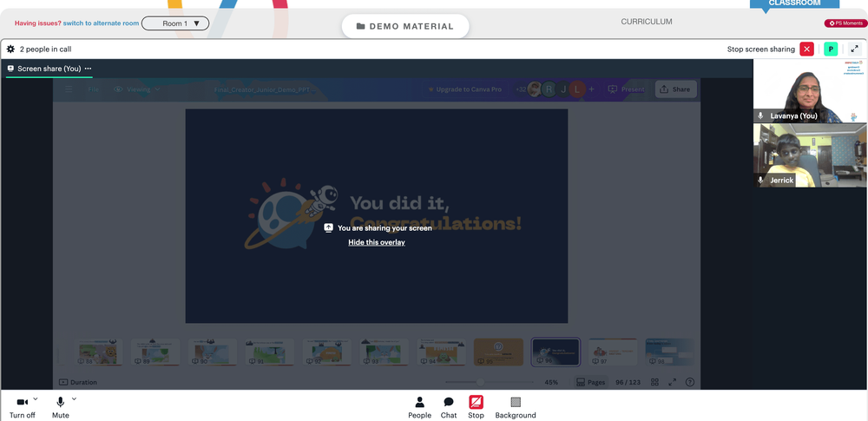Open microphone options chevron
The width and height of the screenshot is (868, 421).
(x=74, y=398)
